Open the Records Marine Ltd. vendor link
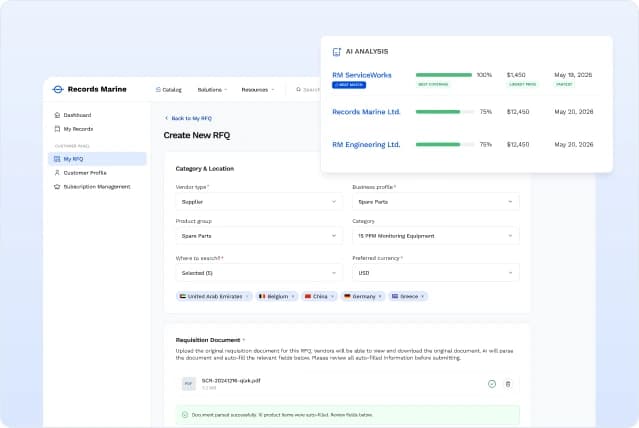The width and height of the screenshot is (639, 428). tap(366, 112)
